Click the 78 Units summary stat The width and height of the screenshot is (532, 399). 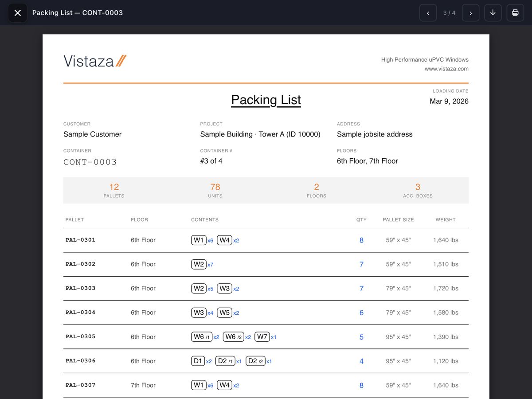point(215,191)
